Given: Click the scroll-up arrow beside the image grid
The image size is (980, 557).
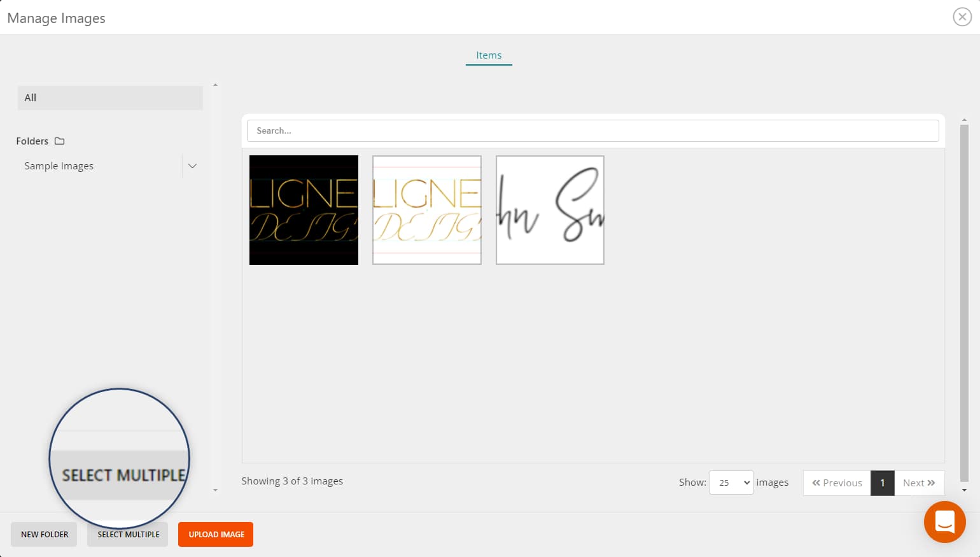Looking at the screenshot, I should coord(963,118).
